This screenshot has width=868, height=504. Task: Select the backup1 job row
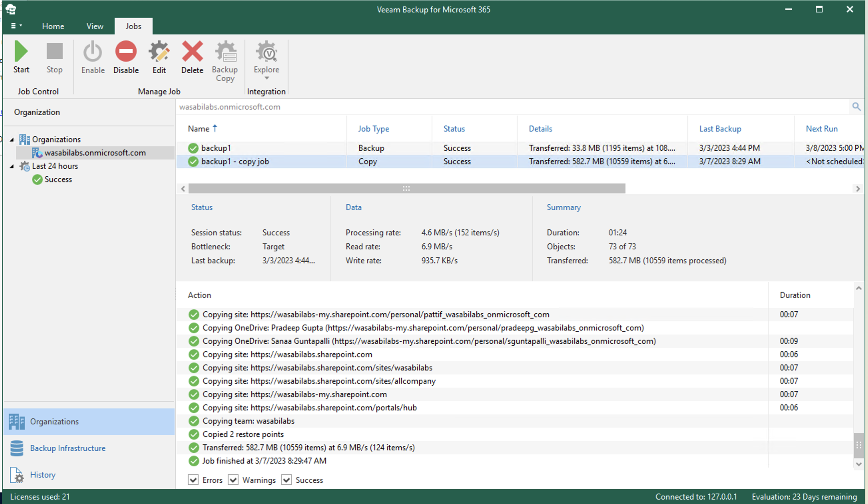[520, 148]
